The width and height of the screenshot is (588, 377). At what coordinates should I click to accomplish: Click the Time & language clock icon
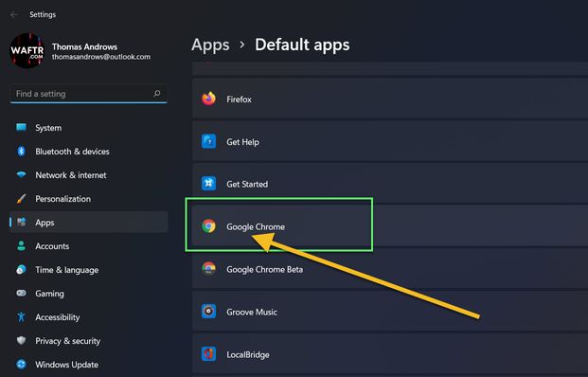coord(22,270)
